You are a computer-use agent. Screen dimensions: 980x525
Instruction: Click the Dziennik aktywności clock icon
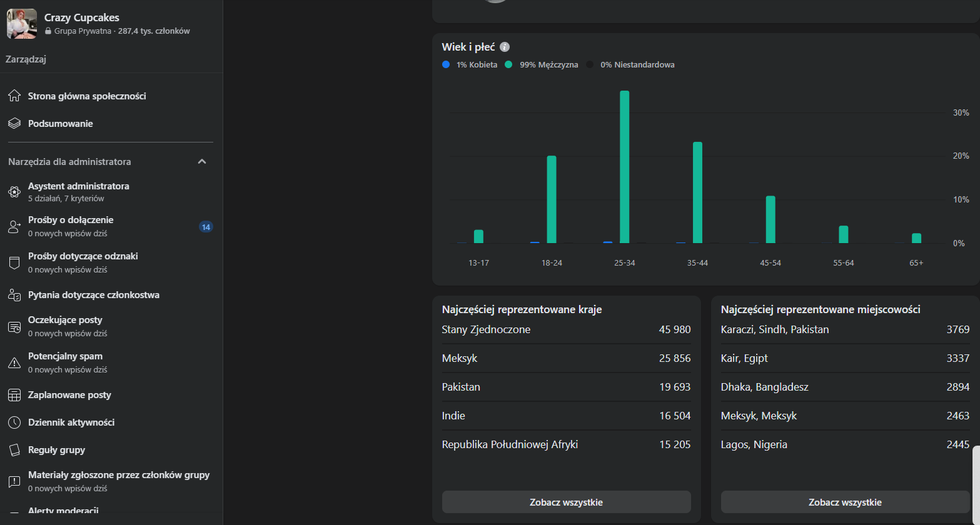click(14, 422)
